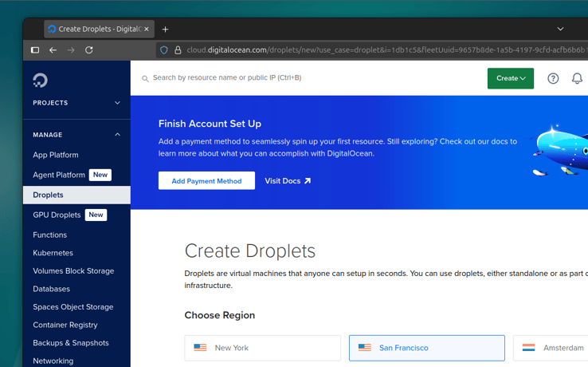Click the Finish Account Set Up heading
This screenshot has height=367, width=588.
(x=210, y=124)
